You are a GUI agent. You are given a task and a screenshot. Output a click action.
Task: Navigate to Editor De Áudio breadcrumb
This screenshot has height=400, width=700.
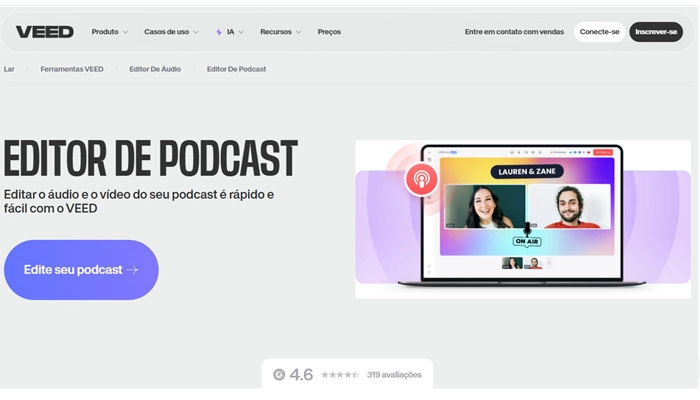pos(153,69)
